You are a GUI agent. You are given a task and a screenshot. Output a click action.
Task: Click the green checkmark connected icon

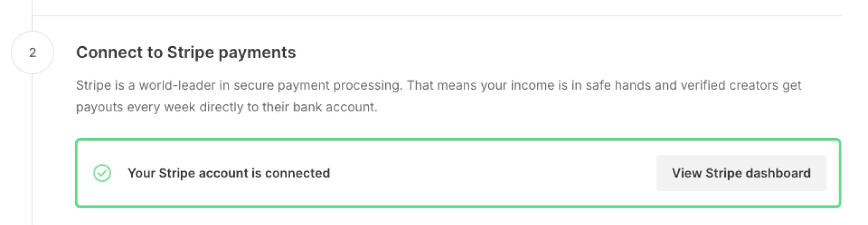point(102,173)
